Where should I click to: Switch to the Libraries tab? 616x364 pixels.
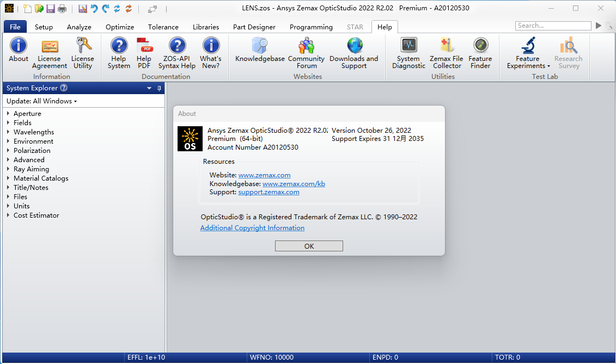206,27
